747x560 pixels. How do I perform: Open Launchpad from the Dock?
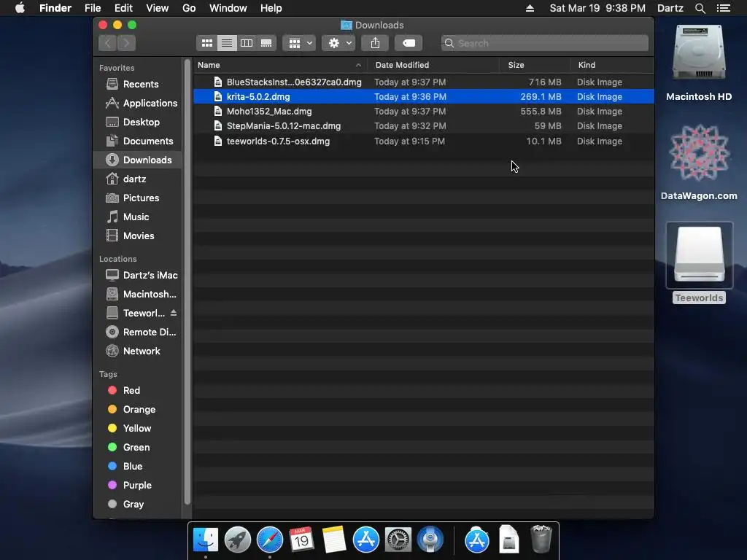point(237,540)
